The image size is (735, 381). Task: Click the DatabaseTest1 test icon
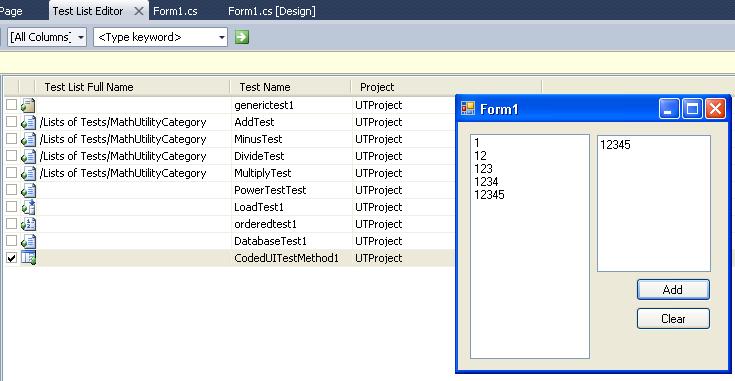[28, 241]
